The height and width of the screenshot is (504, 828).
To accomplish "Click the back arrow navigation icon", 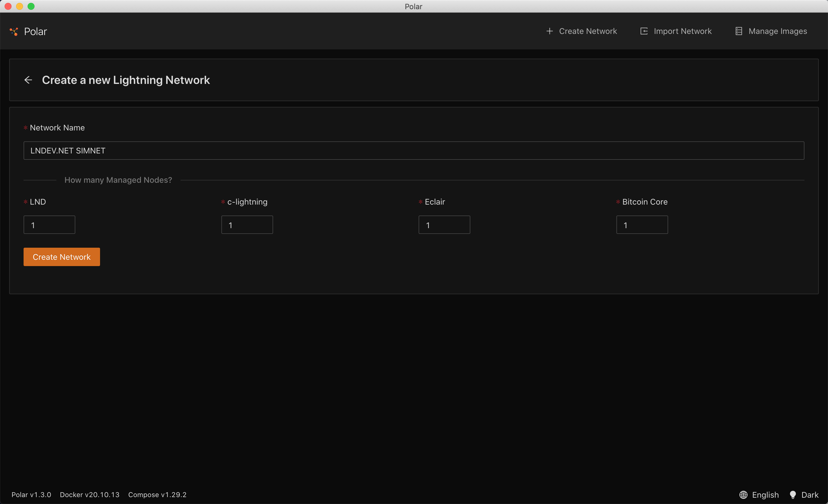I will pos(28,80).
